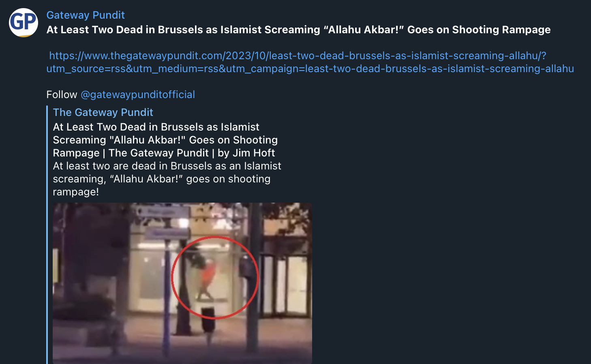Image resolution: width=591 pixels, height=364 pixels.
Task: Open the Gateway Pundit channel name
Action: click(x=86, y=15)
